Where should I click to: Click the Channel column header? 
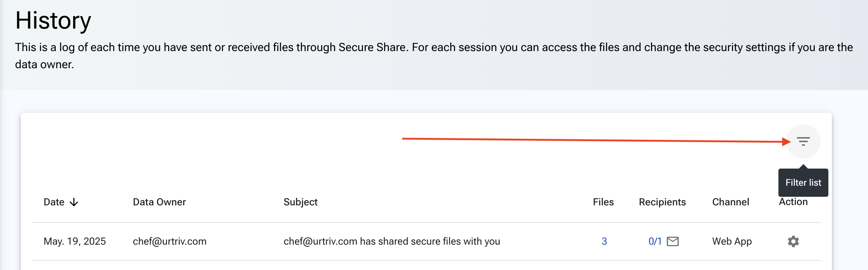731,202
